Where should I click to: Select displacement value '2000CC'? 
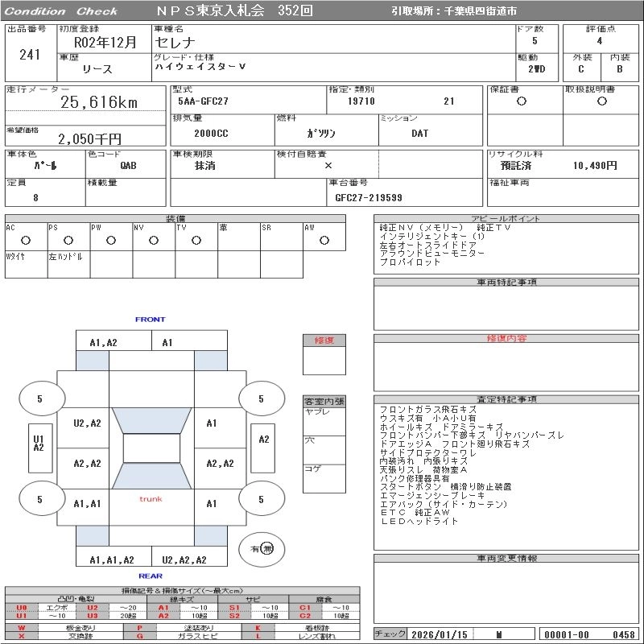coord(211,133)
